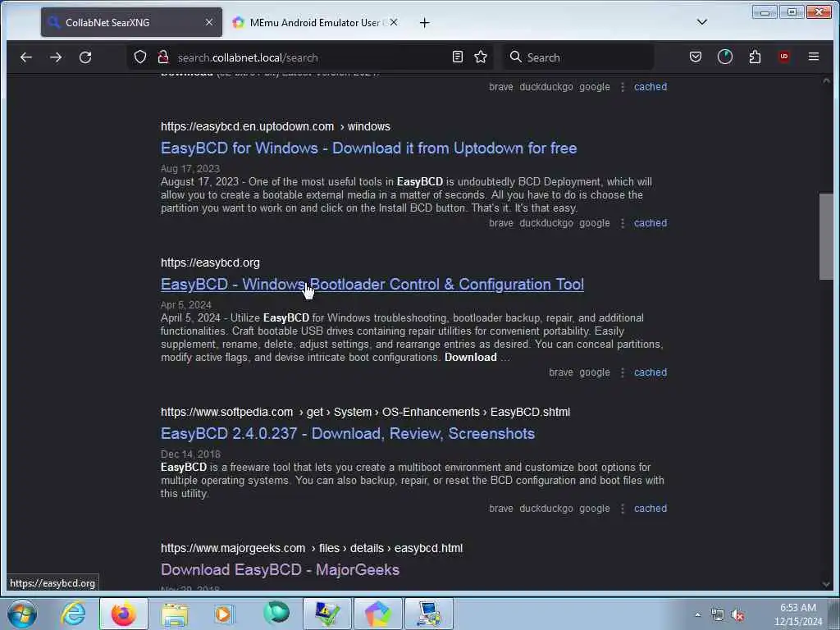Screen dimensions: 840x630
Task: Open a new tab with the plus button
Action: (x=424, y=22)
